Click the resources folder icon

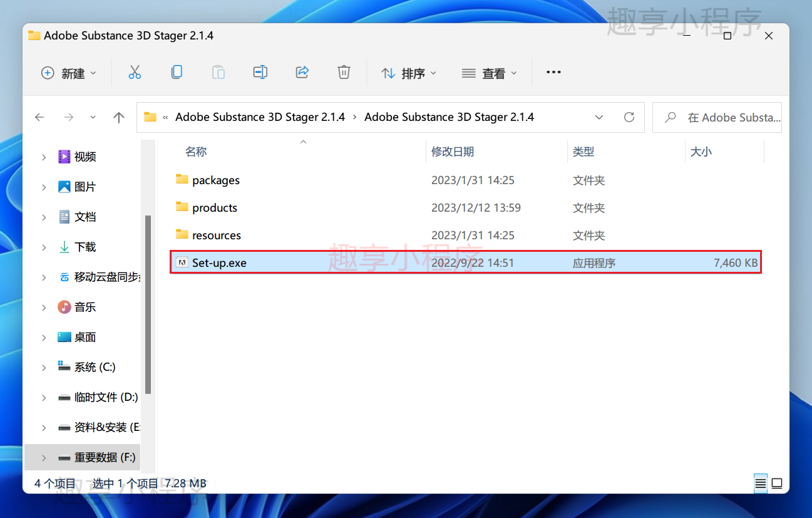(182, 235)
